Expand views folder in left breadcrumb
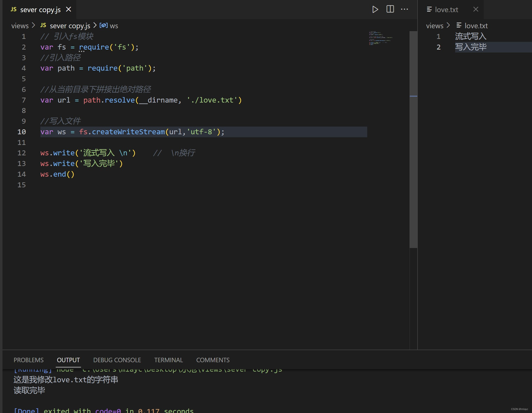 20,26
